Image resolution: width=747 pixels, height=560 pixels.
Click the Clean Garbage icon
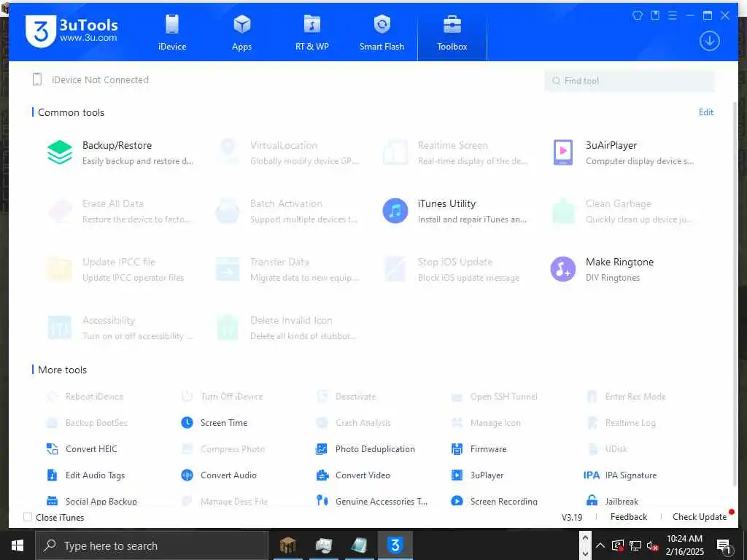[x=563, y=211]
